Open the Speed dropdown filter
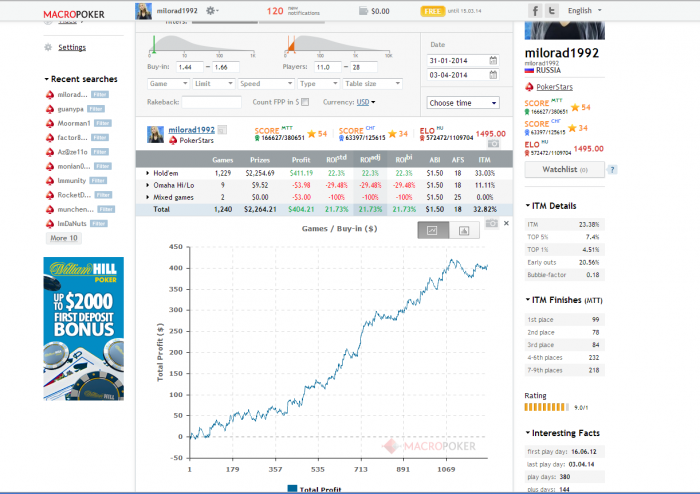The height and width of the screenshot is (494, 700). tap(266, 83)
